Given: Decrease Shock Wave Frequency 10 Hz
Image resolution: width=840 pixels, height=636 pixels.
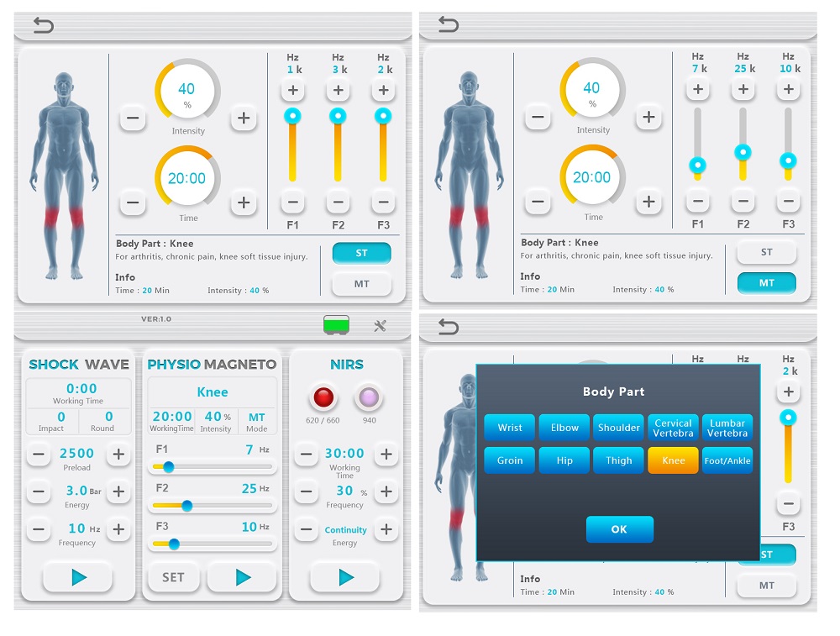Looking at the screenshot, I should [x=39, y=529].
